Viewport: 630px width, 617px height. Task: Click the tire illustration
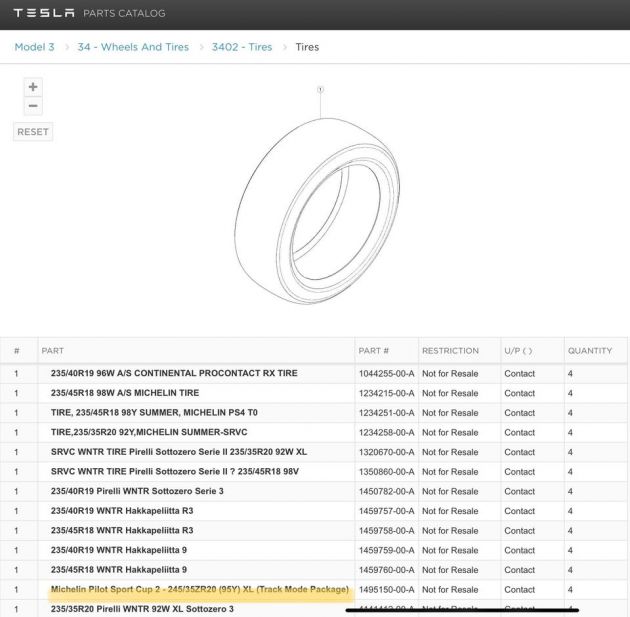[x=317, y=211]
